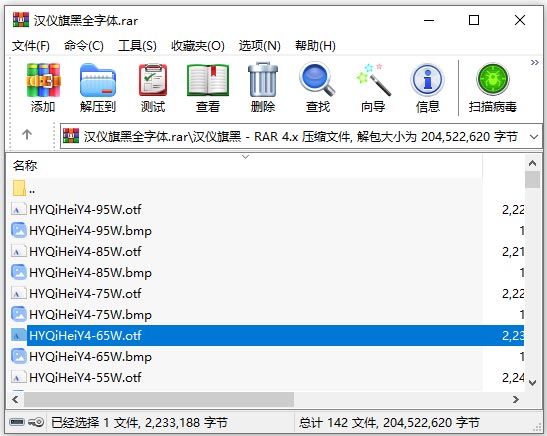Select file HYQiHeiY4-75W.bmp
Image resolution: width=547 pixels, height=436 pixels.
pos(90,315)
